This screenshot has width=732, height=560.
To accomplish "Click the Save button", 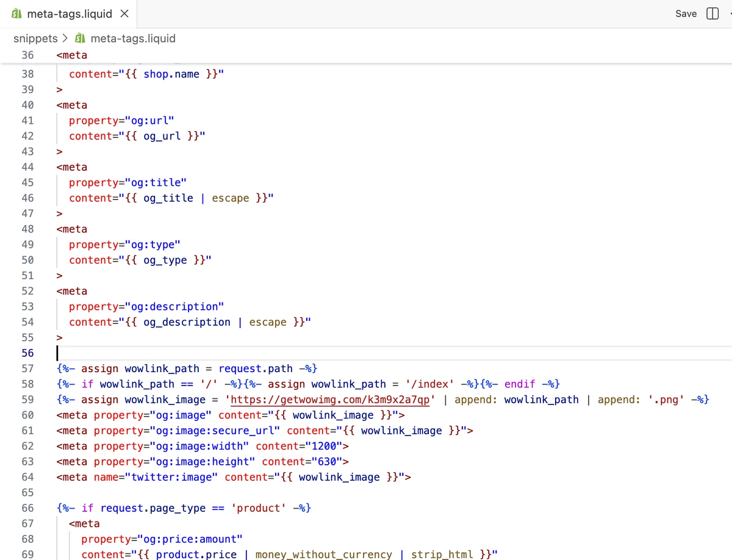I will [x=686, y=13].
